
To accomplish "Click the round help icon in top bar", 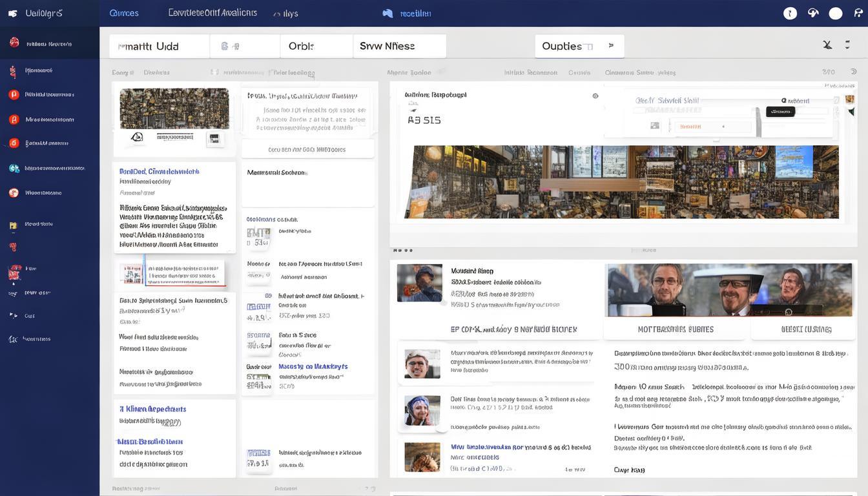I will 790,13.
